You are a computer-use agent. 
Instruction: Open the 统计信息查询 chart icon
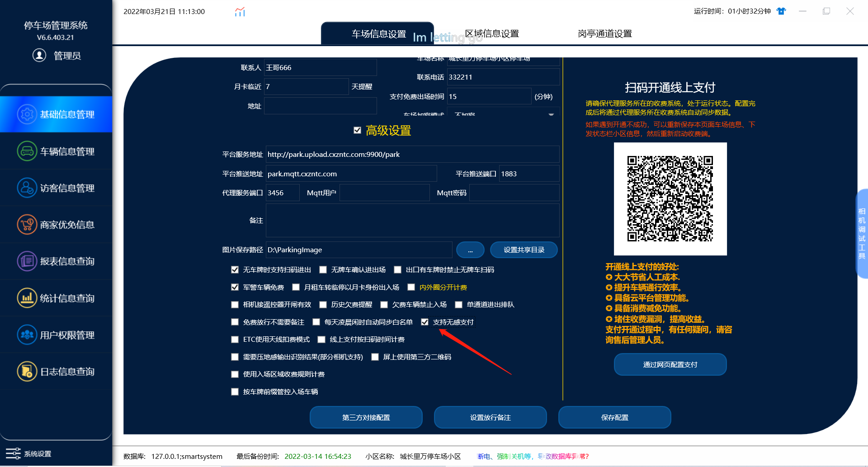click(x=27, y=298)
